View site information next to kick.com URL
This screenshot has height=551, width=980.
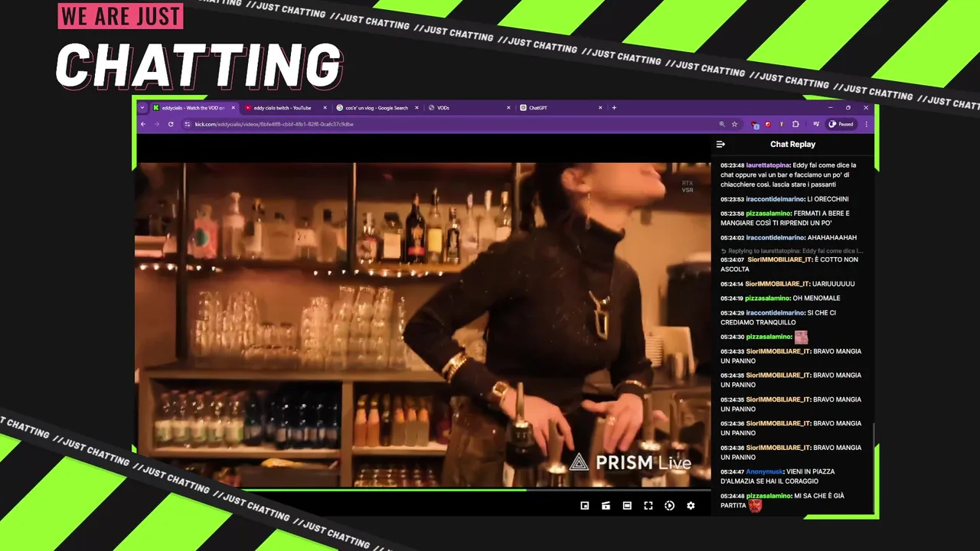pyautogui.click(x=188, y=124)
